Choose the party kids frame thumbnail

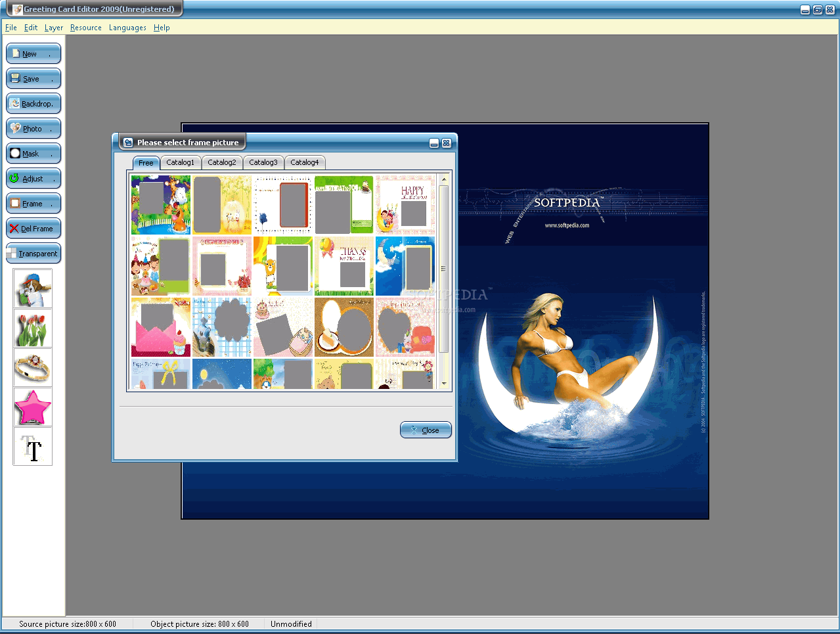pos(161,266)
